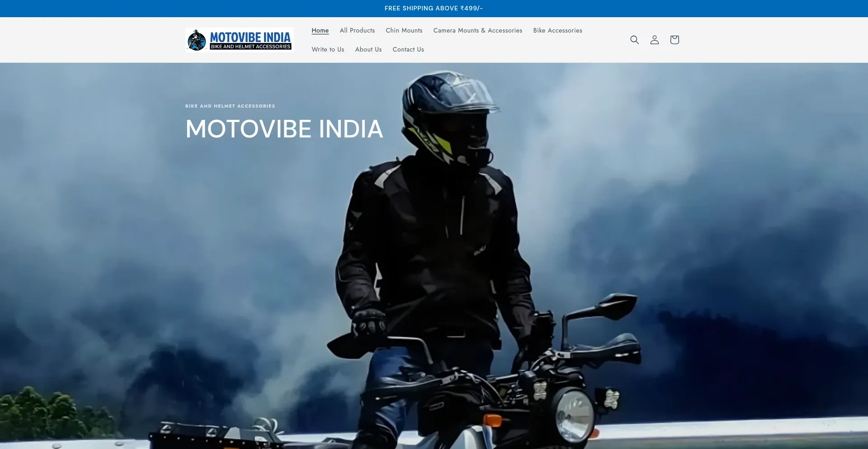
Task: Click the account login person icon
Action: [654, 40]
